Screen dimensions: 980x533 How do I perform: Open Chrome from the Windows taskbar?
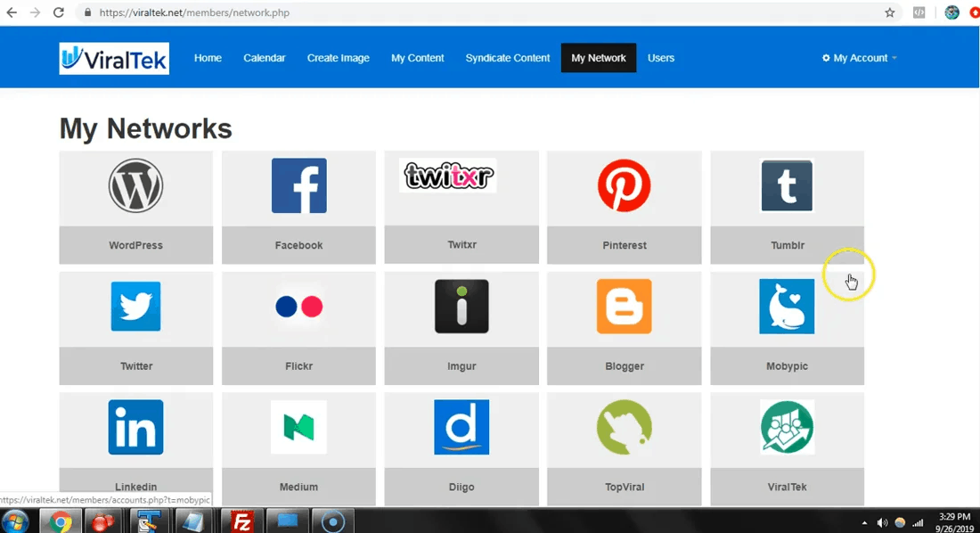click(60, 521)
